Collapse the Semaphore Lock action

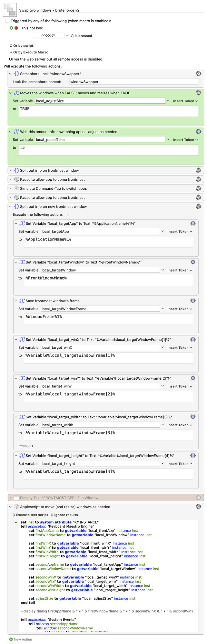point(10,74)
